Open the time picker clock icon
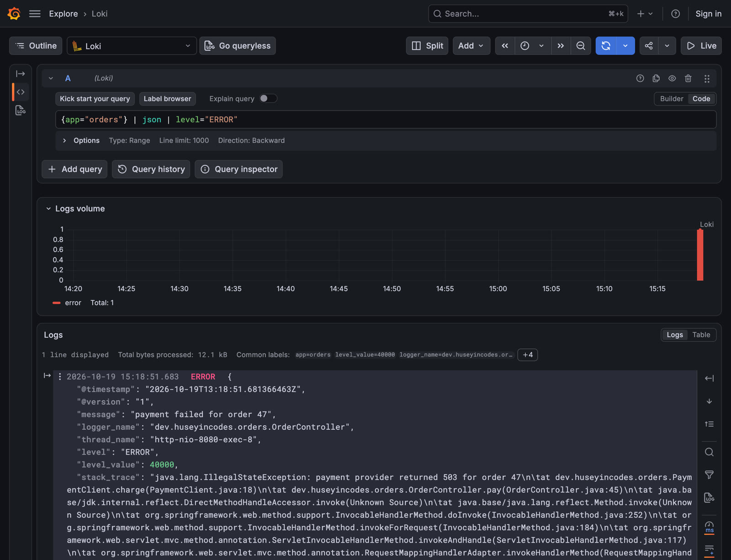 [x=525, y=46]
